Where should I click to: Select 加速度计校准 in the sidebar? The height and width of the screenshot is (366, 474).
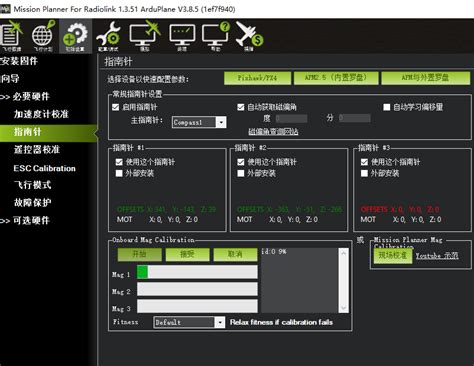click(x=41, y=114)
